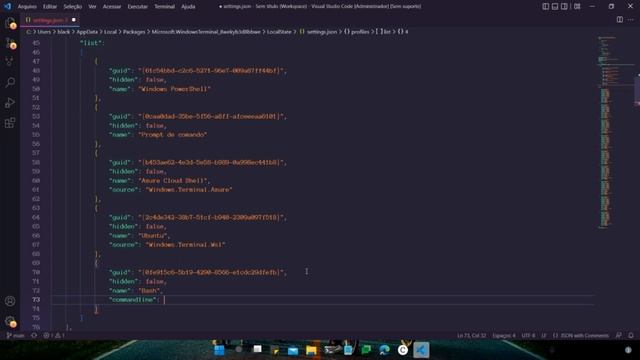Split the editor to the right
Image resolution: width=640 pixels, height=360 pixels.
[x=620, y=20]
